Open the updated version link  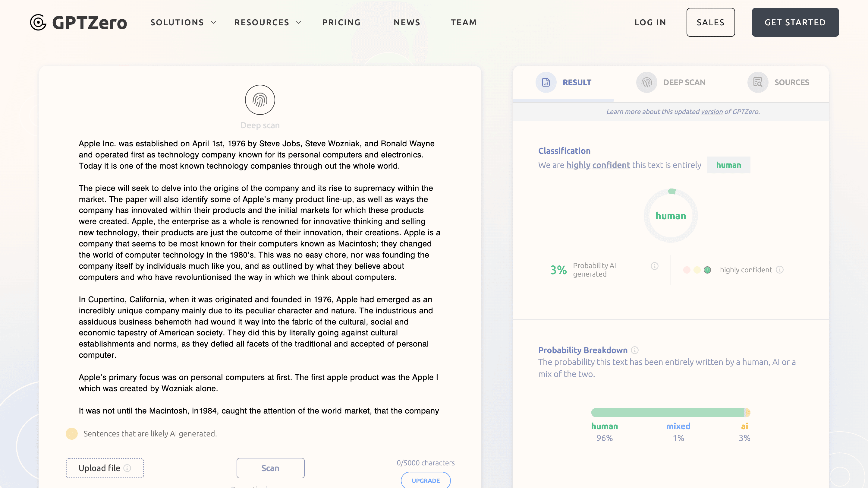click(711, 112)
